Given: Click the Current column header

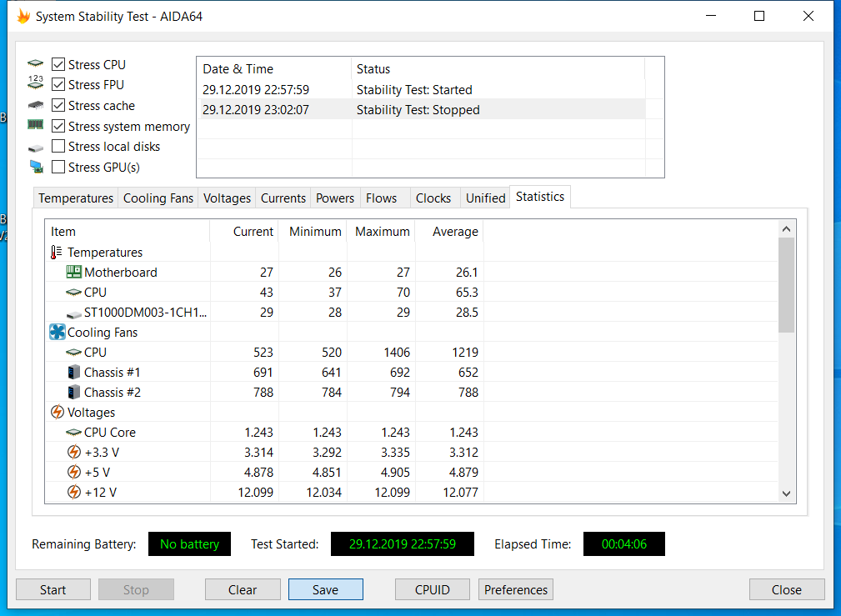Looking at the screenshot, I should pyautogui.click(x=244, y=231).
